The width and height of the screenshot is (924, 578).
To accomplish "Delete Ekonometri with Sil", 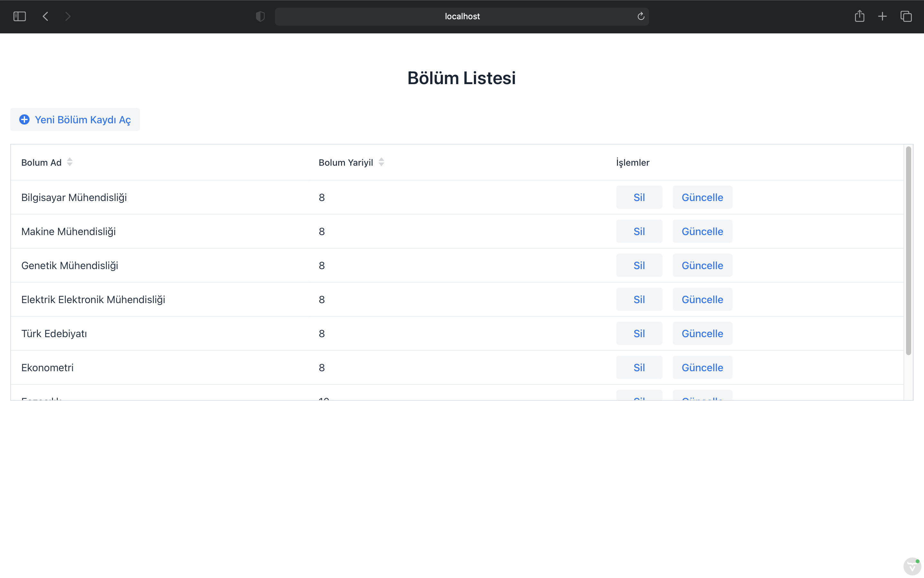I will click(639, 367).
